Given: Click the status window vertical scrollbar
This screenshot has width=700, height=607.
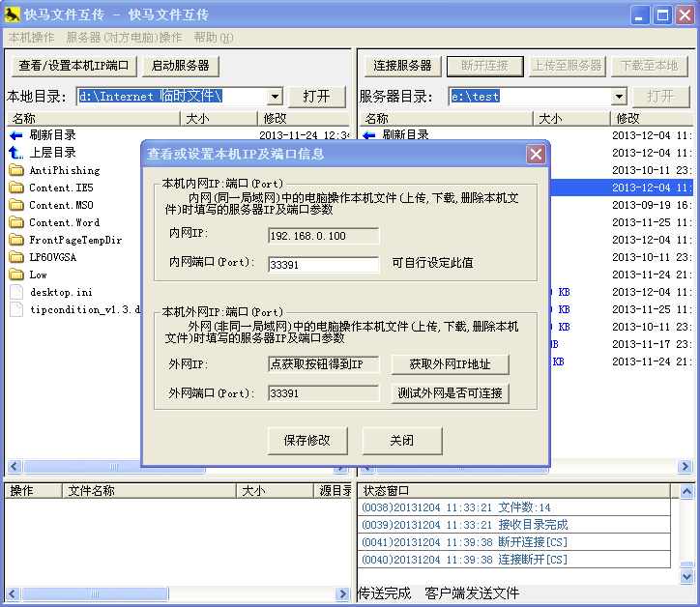Looking at the screenshot, I should [x=686, y=536].
